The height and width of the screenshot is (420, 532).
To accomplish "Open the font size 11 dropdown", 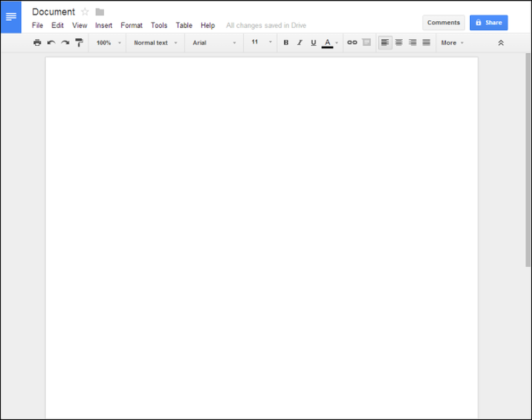I will [x=261, y=42].
